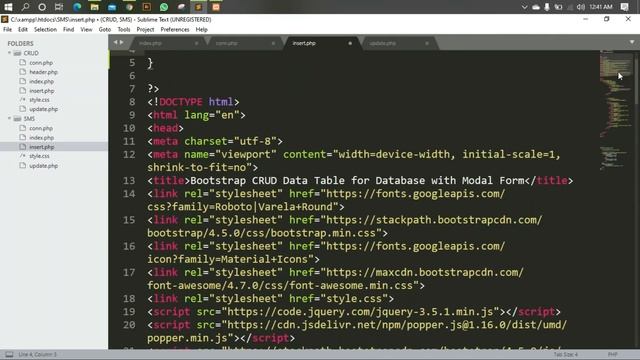Screen dimensions: 640x360
Task: Open WhatsApp from the taskbar
Action: pos(164,7)
